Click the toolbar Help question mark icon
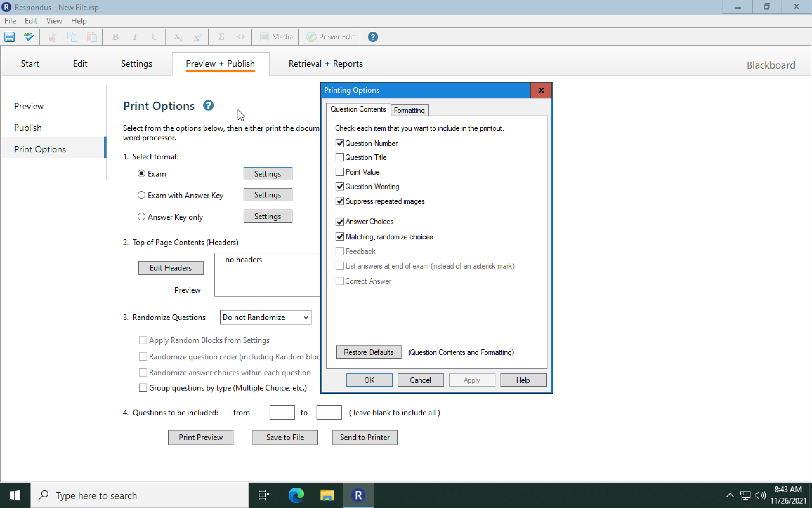812x508 pixels. 373,37
